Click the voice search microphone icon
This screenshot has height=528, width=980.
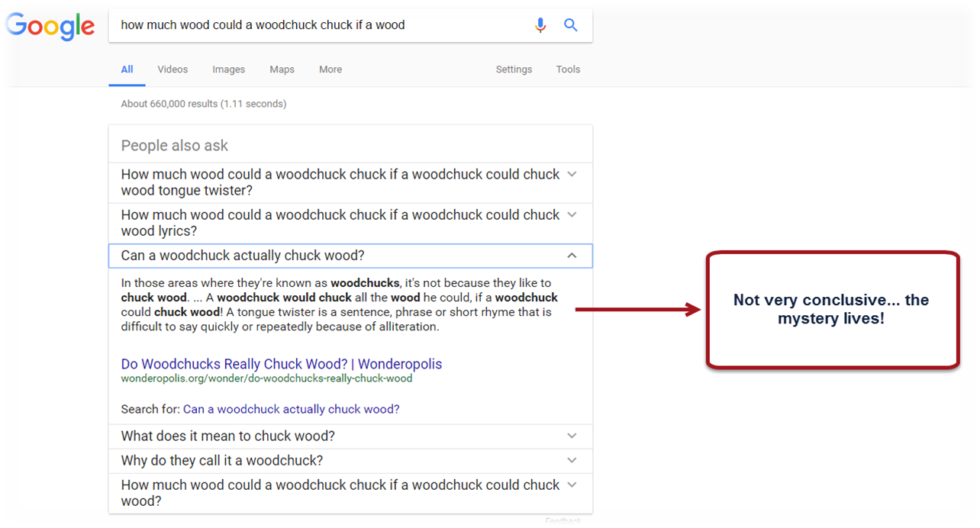tap(540, 25)
